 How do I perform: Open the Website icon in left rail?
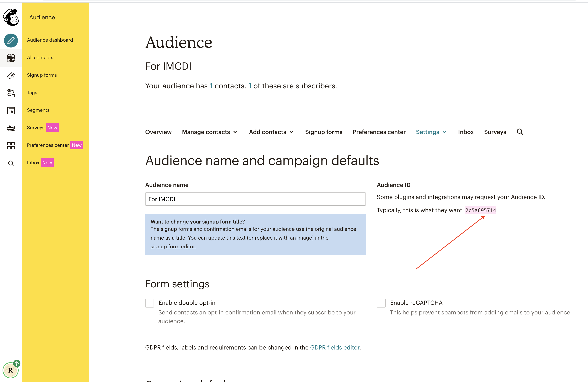point(11,111)
